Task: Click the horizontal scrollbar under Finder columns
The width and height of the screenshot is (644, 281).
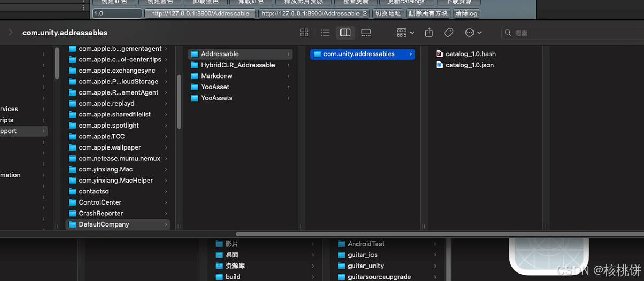Action: click(439, 234)
